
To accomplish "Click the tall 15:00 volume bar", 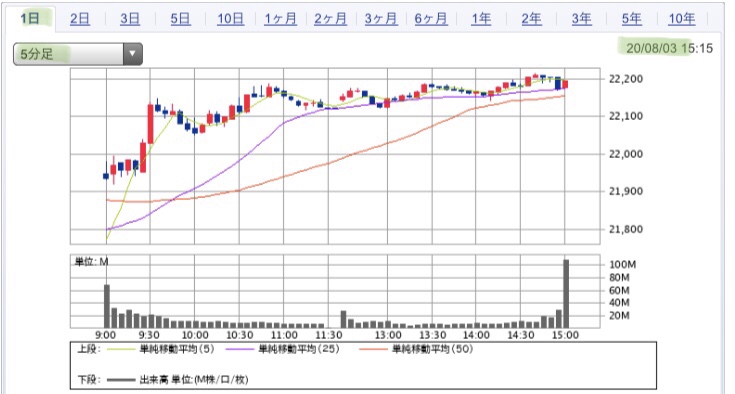I will click(566, 294).
